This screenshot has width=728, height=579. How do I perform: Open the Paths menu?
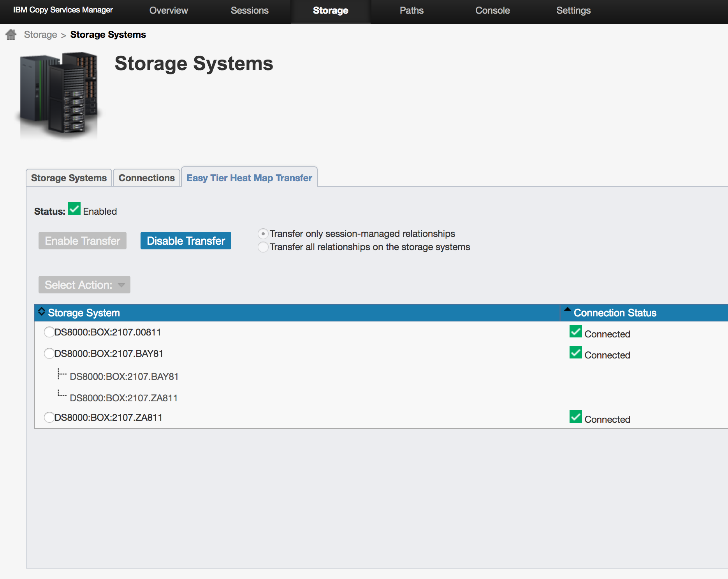pyautogui.click(x=411, y=11)
